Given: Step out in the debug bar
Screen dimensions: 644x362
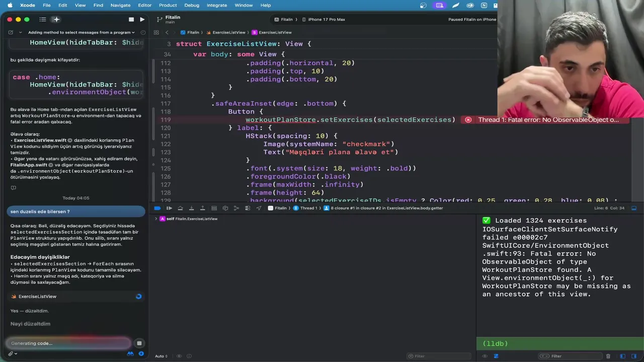Looking at the screenshot, I should click(203, 208).
